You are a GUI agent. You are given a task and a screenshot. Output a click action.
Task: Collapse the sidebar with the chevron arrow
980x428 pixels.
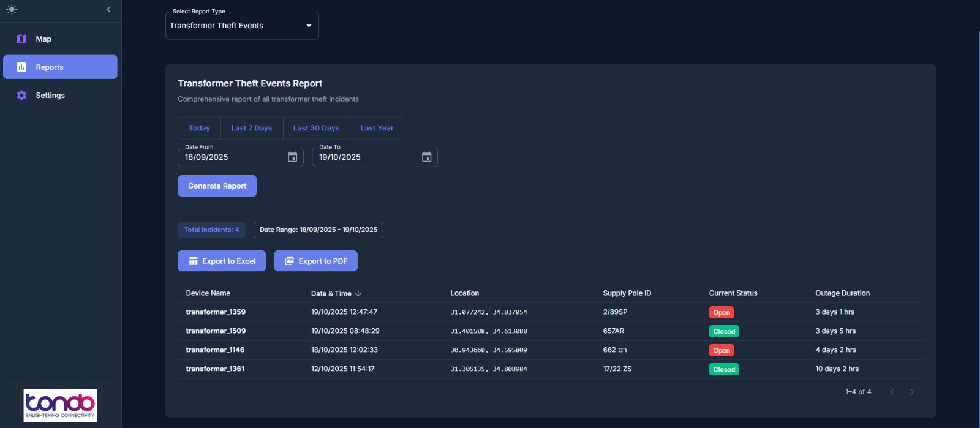click(108, 9)
